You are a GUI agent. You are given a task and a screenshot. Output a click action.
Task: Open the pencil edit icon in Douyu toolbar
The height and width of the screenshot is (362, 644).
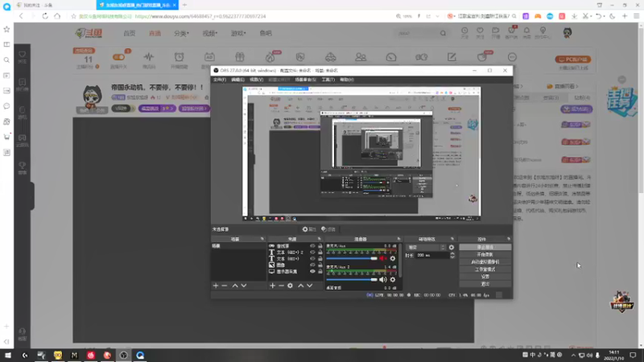click(452, 57)
